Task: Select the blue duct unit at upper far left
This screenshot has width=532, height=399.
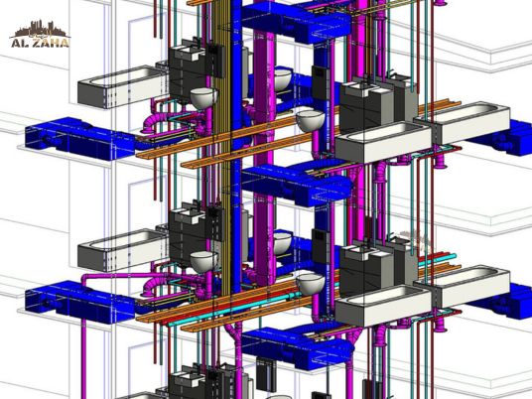Action: pos(79,139)
